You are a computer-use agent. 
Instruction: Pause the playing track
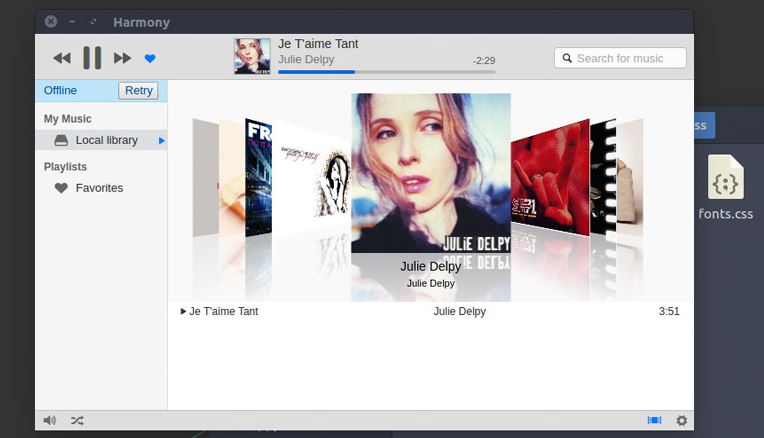pos(92,58)
